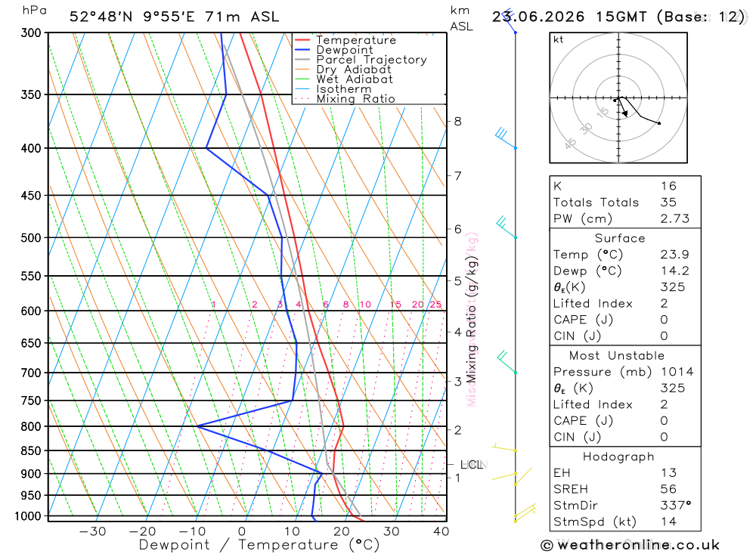Click the green wind barb at 700 hPa
Viewport: 756px width, 554px height.
507,362
